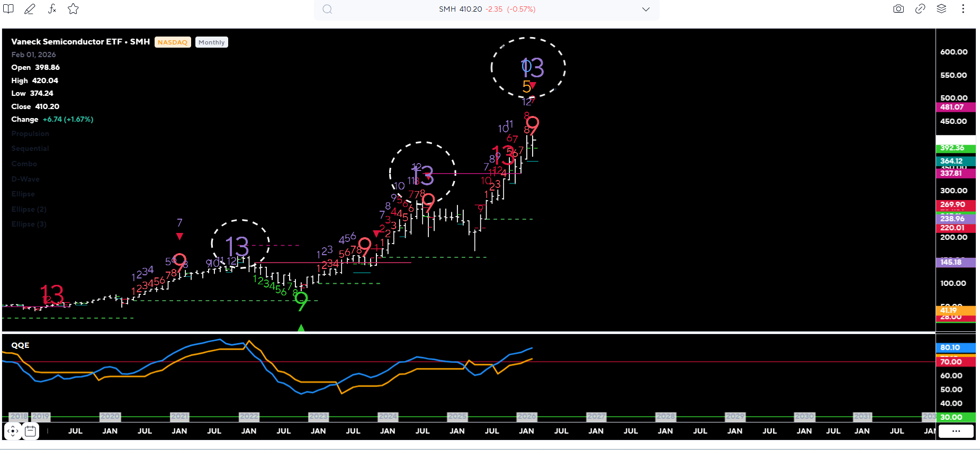This screenshot has height=450, width=980.
Task: Toggle the Propulsion indicator label
Action: pyautogui.click(x=30, y=134)
